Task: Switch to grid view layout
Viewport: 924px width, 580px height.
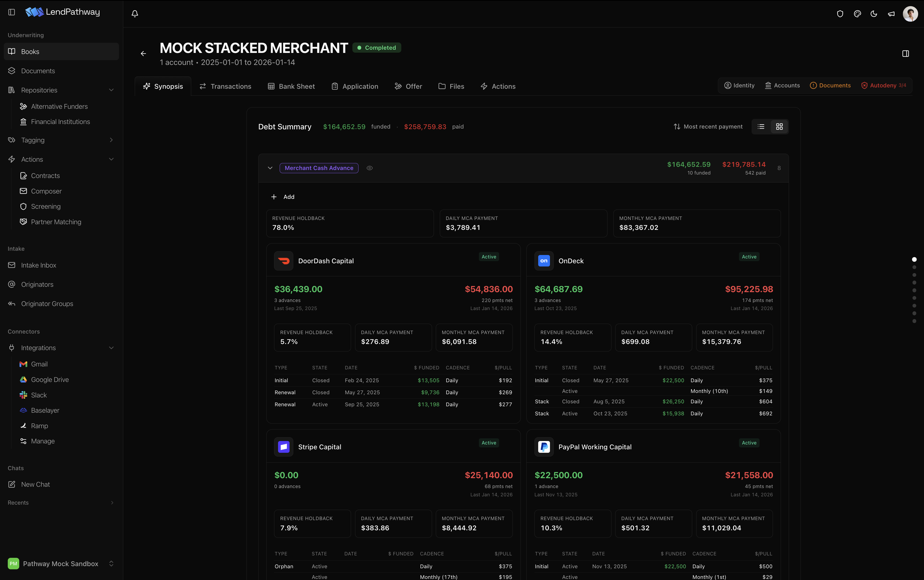Action: [779, 127]
